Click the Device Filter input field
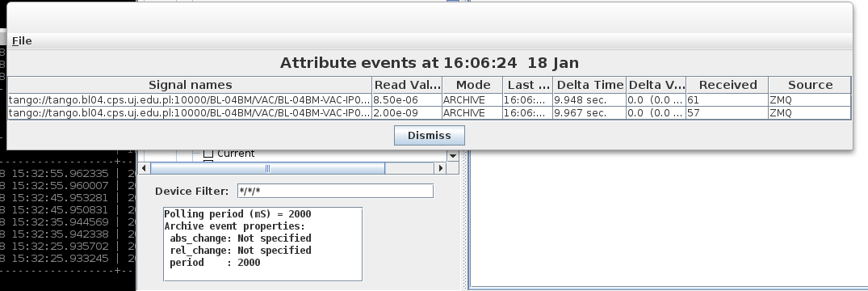 [x=335, y=192]
